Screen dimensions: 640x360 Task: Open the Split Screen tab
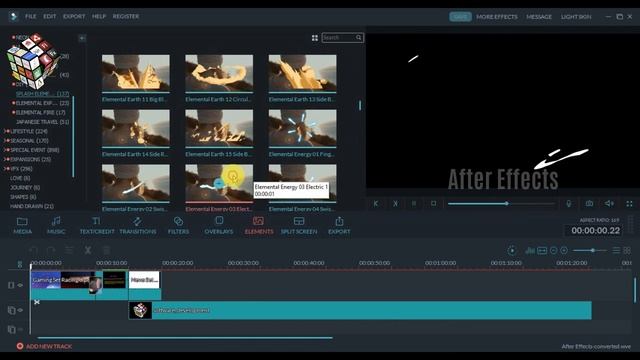(299, 226)
